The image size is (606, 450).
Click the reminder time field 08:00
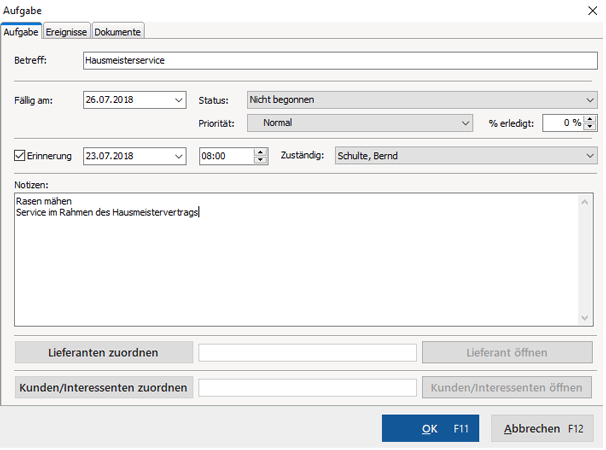(226, 156)
